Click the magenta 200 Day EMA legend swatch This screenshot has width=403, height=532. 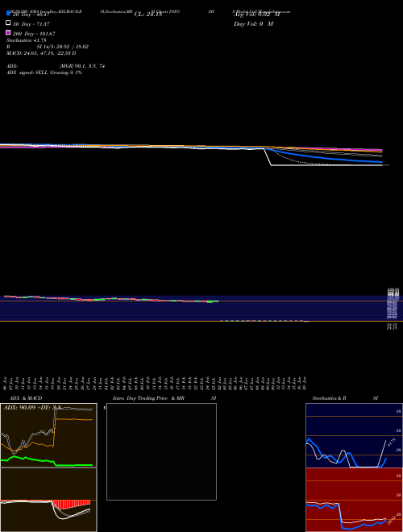tap(8, 32)
